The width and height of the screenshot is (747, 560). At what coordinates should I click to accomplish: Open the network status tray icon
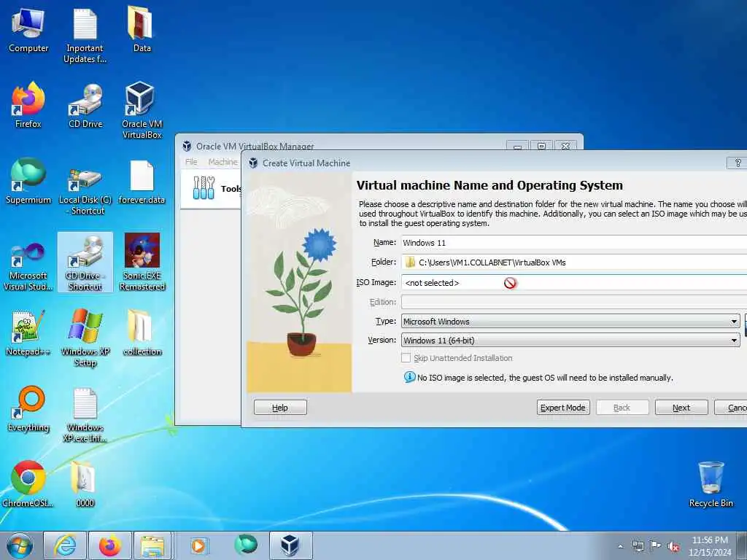tap(638, 546)
